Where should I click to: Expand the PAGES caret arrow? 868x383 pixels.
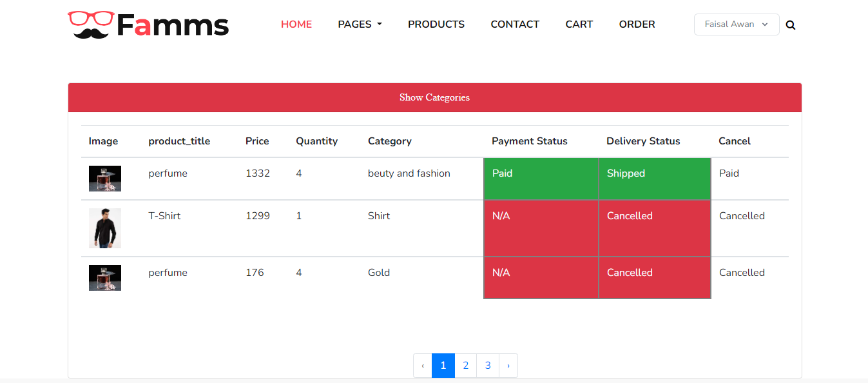(380, 25)
